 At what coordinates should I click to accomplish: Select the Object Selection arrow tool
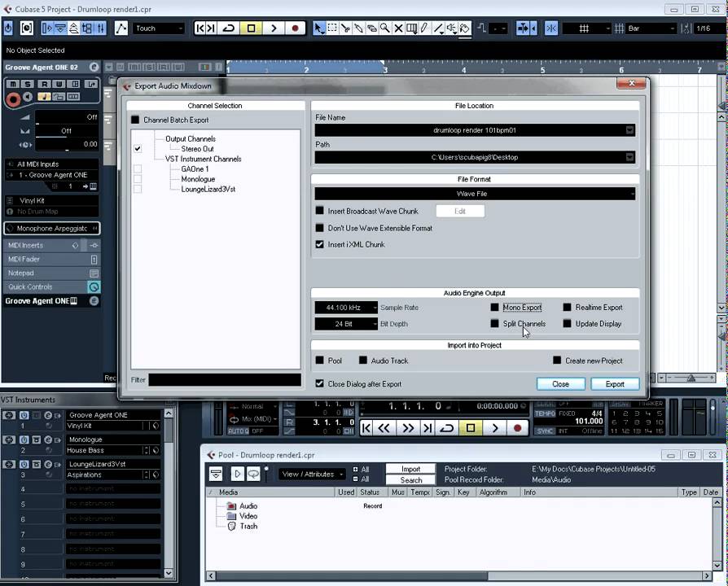318,28
